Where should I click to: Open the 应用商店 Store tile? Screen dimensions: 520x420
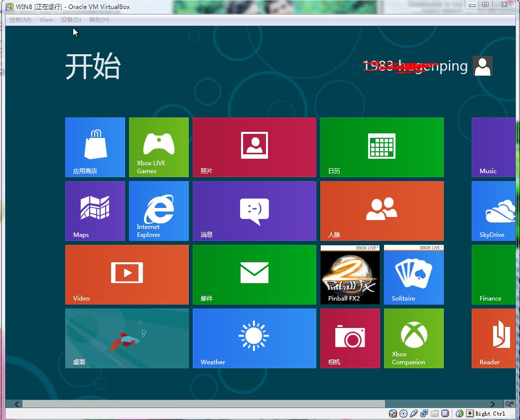pyautogui.click(x=95, y=147)
